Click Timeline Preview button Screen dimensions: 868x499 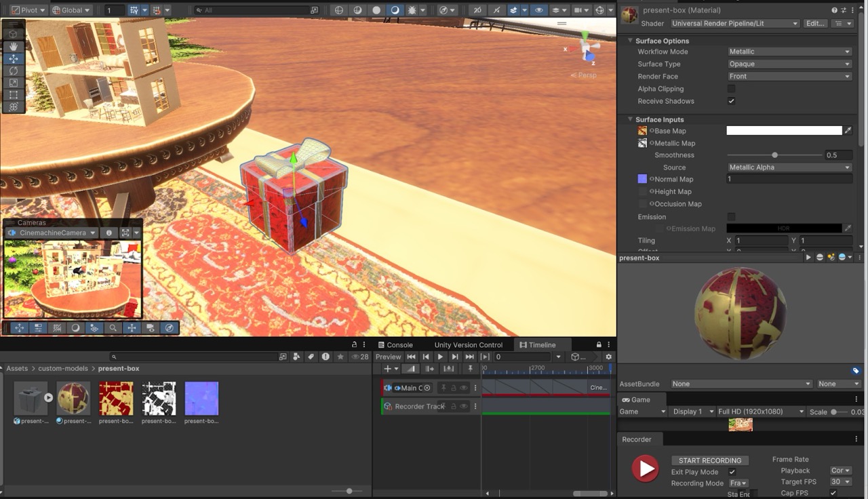(x=389, y=357)
